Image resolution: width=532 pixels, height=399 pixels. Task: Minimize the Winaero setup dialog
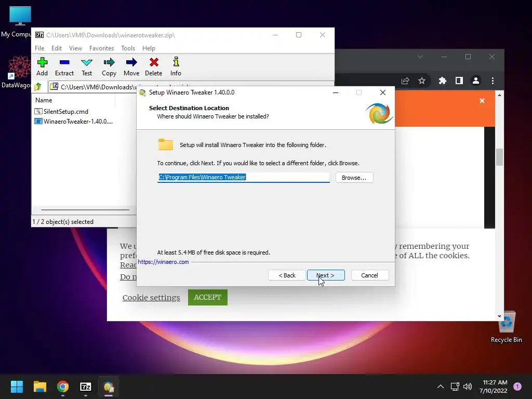[x=336, y=92]
